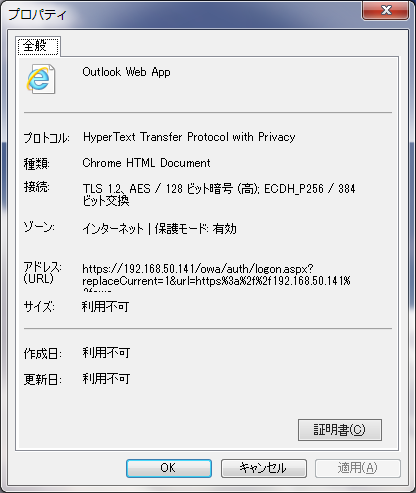Click the 適用(A) apply button
This screenshot has height=493, width=416.
point(358,468)
